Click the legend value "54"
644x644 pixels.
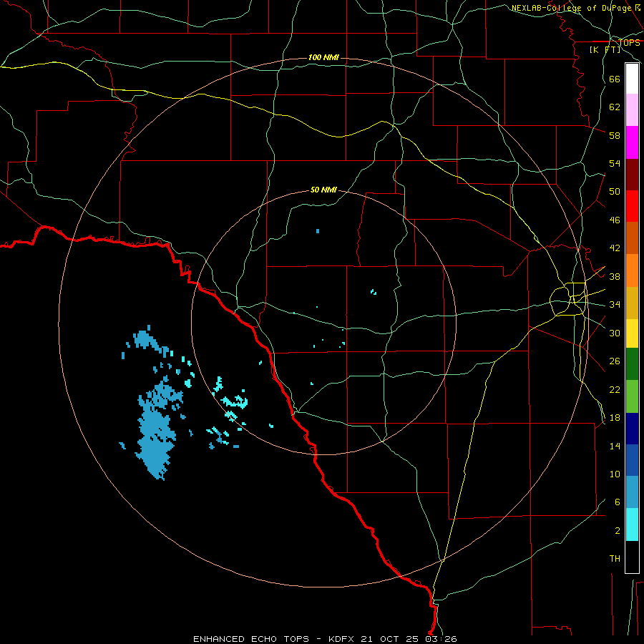pyautogui.click(x=615, y=163)
